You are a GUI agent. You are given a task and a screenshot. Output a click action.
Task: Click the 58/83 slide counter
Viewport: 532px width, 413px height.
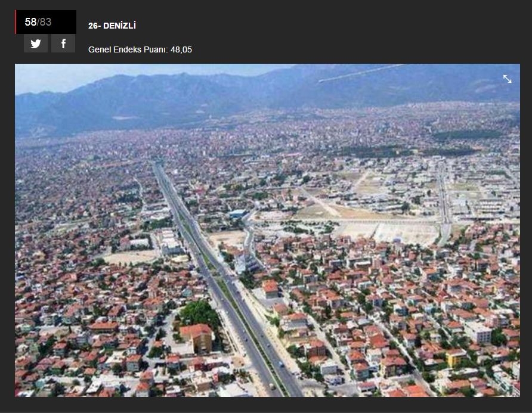45,22
